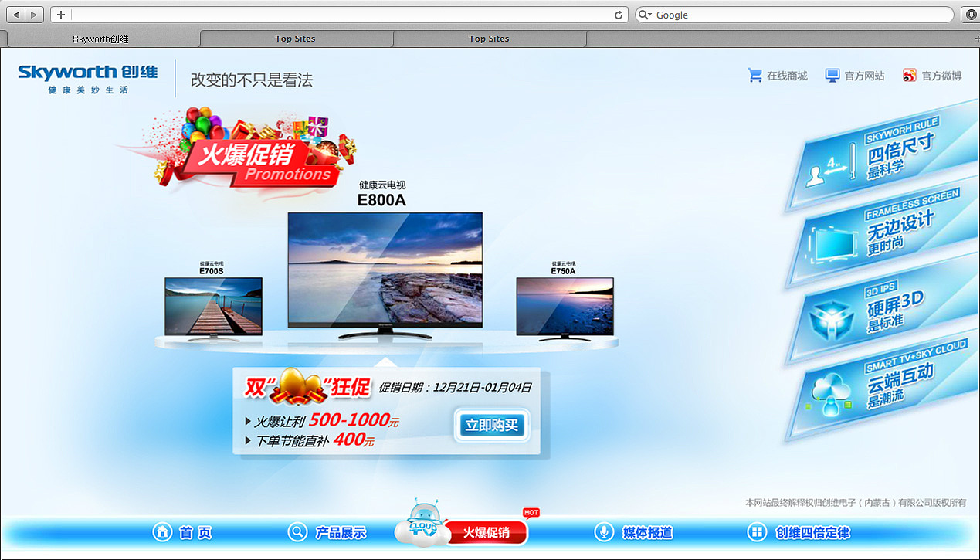Click the 官方微博 Weibo icon
The width and height of the screenshot is (980, 560).
click(910, 75)
